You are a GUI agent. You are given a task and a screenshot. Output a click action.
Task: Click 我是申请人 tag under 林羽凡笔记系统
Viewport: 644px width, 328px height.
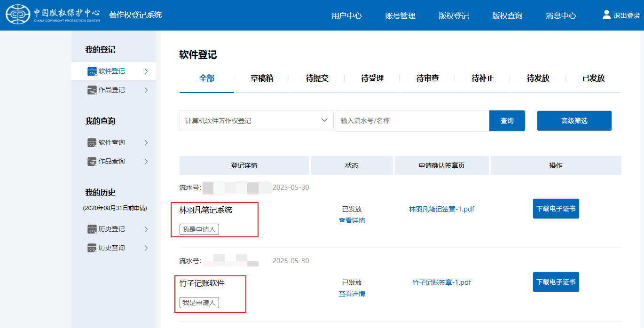[199, 229]
